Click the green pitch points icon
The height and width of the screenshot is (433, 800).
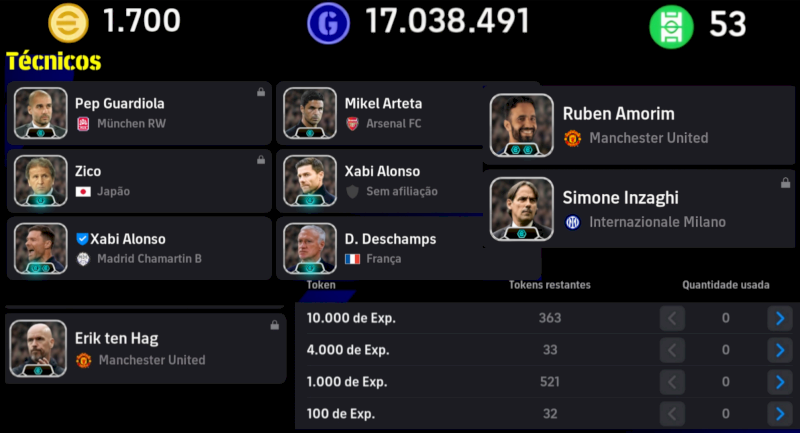click(x=671, y=26)
